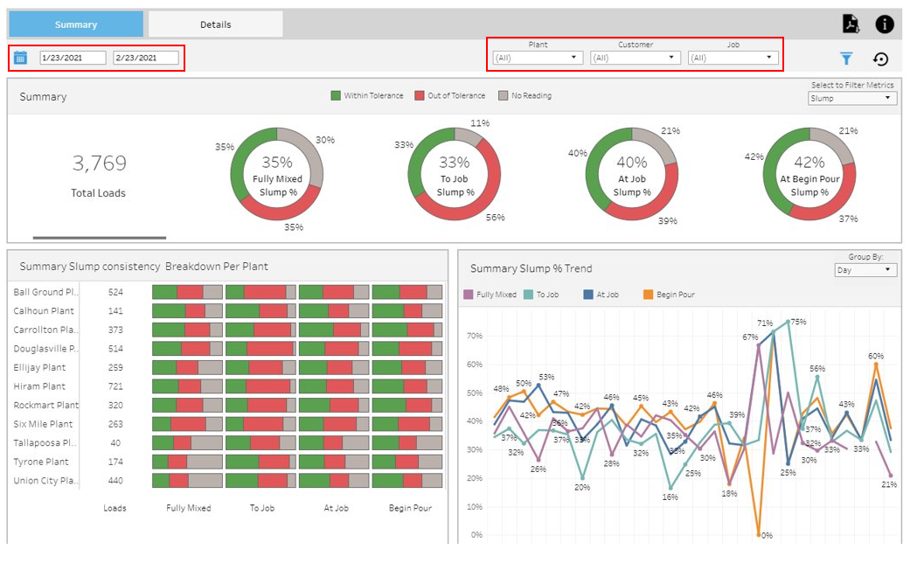Open the Job filter dropdown
924x563 pixels.
click(733, 58)
